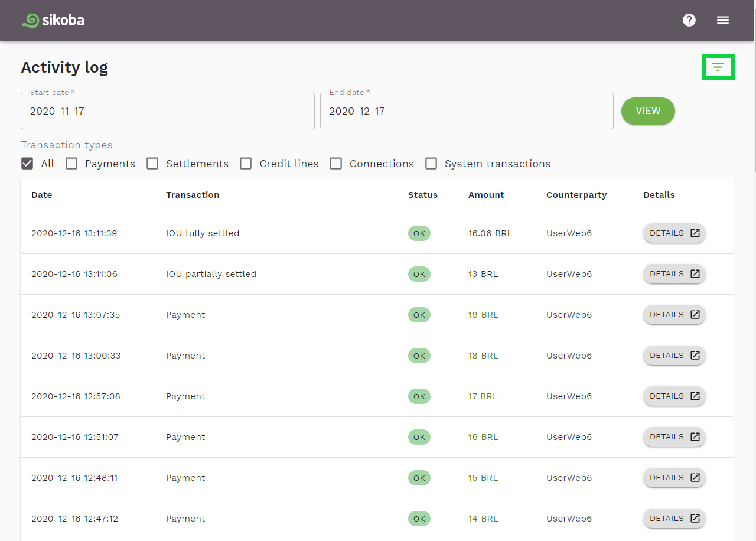This screenshot has width=756, height=541.
Task: Click the OK status on the 13 BRL row
Action: pos(419,274)
